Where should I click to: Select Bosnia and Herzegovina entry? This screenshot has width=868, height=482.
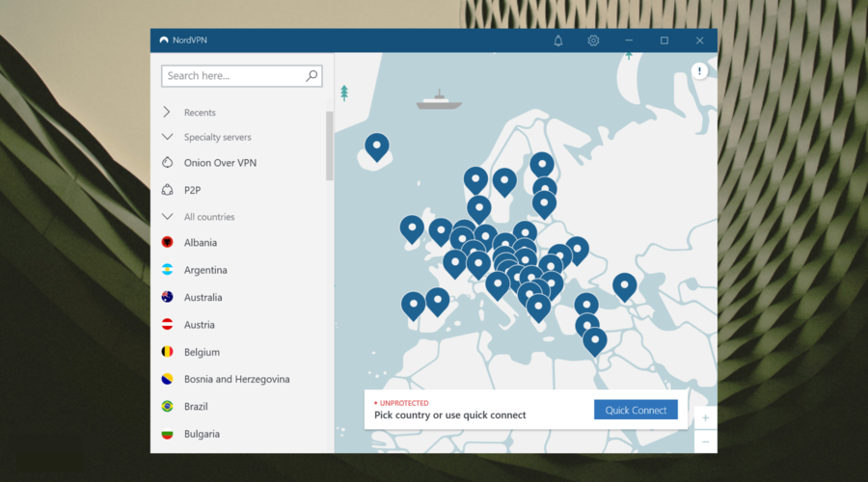[236, 379]
